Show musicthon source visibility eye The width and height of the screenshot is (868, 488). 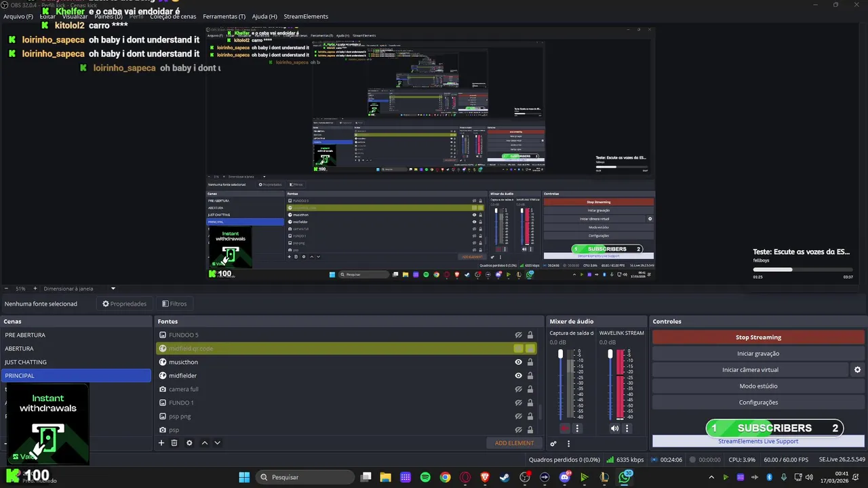click(519, 362)
